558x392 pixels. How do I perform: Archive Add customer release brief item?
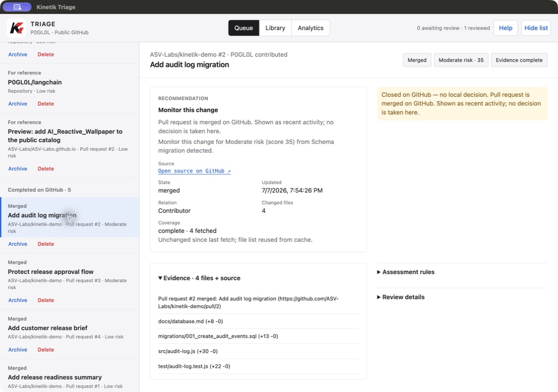[18, 349]
